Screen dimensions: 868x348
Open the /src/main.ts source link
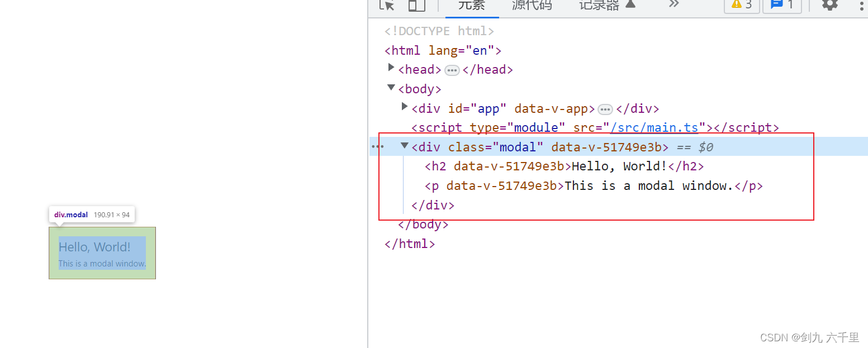tap(654, 128)
